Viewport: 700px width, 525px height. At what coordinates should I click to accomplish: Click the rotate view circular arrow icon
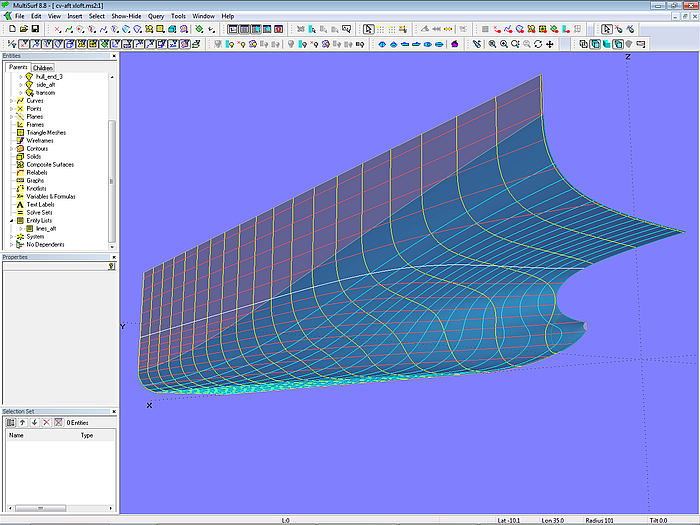point(538,44)
